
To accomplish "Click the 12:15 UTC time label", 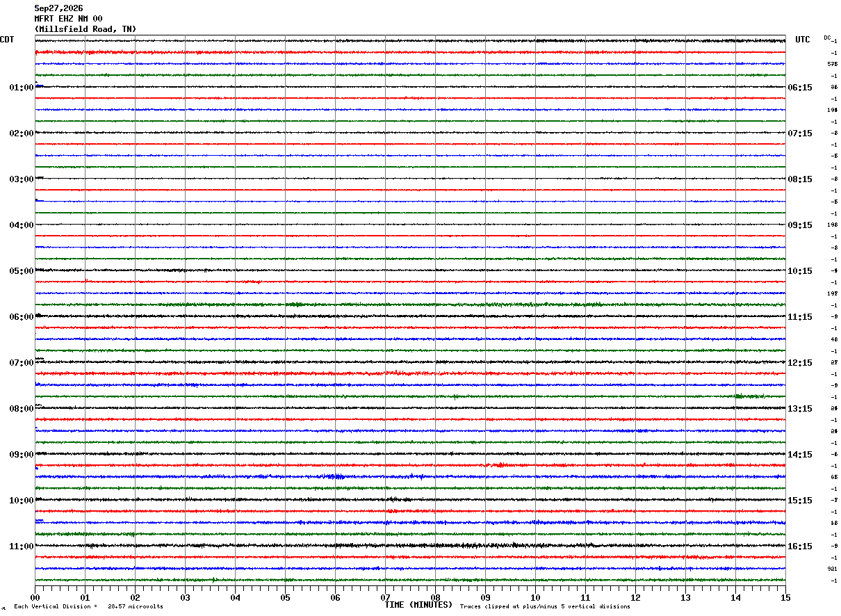I will [x=799, y=363].
